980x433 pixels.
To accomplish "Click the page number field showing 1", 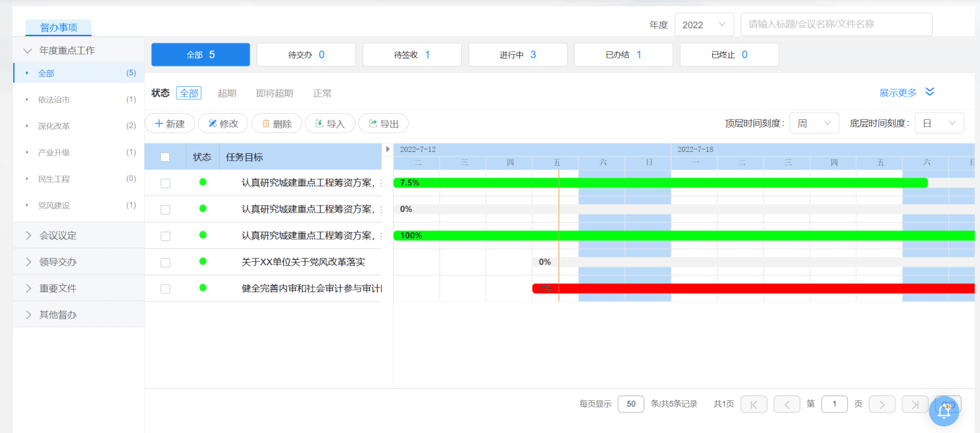I will (x=835, y=404).
